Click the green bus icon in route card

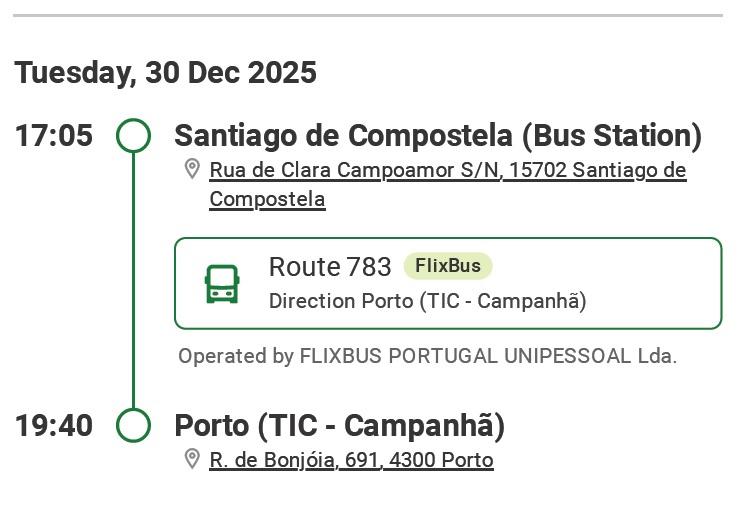(222, 284)
